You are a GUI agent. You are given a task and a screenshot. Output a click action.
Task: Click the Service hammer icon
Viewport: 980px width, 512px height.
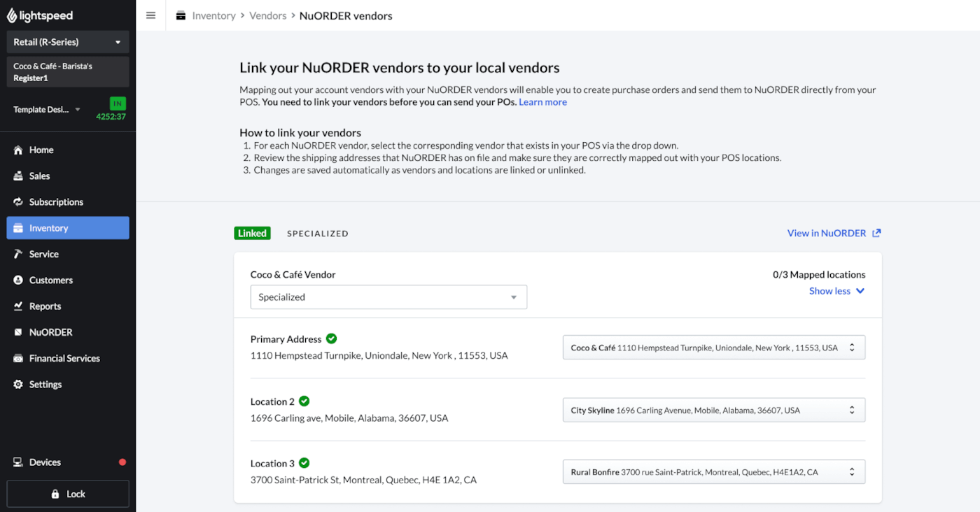(18, 254)
